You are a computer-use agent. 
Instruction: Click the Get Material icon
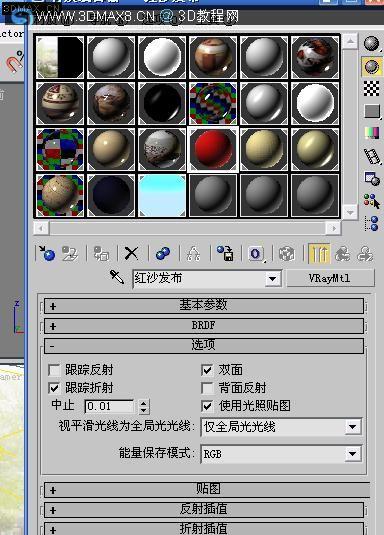tap(47, 254)
